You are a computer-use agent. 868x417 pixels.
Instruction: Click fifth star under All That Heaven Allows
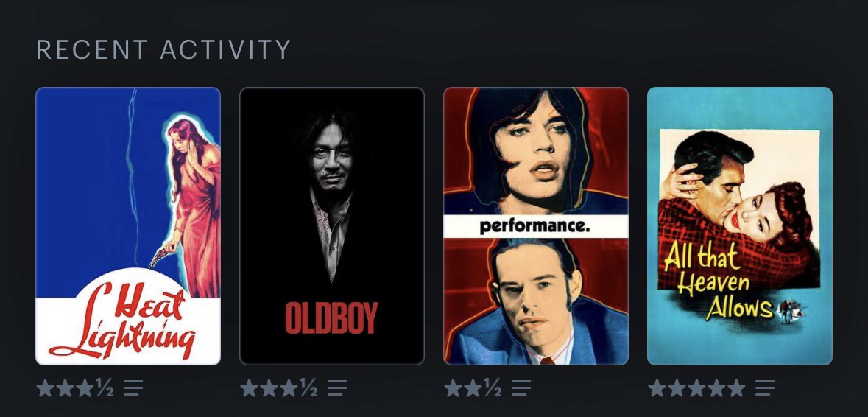pyautogui.click(x=736, y=388)
